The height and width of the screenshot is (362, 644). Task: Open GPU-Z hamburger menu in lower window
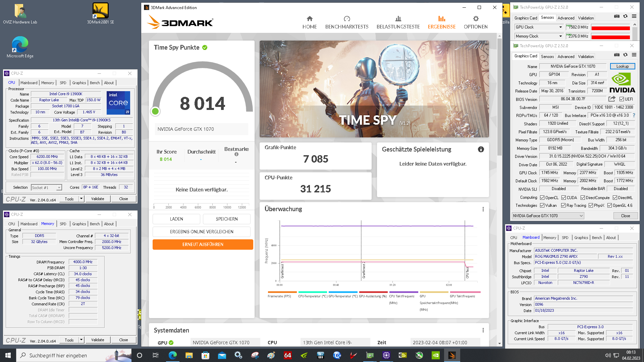pyautogui.click(x=634, y=55)
